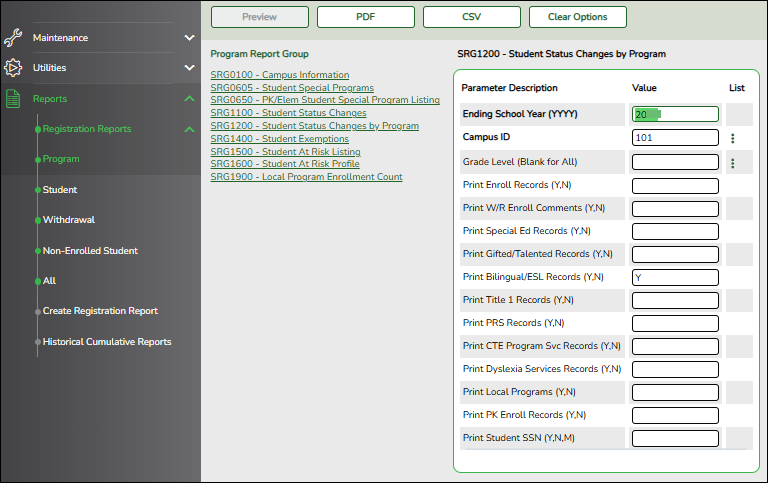This screenshot has height=483, width=768.
Task: Expand the Utilities menu chevron
Action: pos(190,68)
